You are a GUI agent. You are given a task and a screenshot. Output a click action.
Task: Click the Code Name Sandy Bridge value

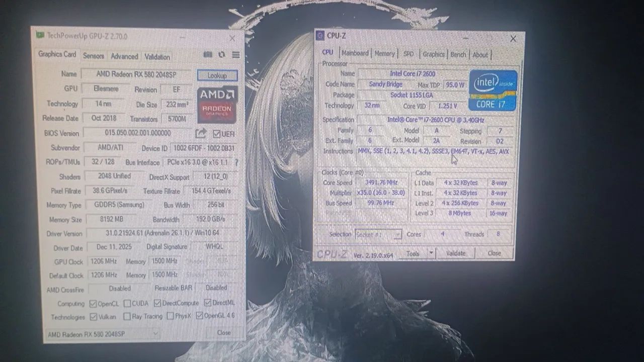pyautogui.click(x=385, y=84)
